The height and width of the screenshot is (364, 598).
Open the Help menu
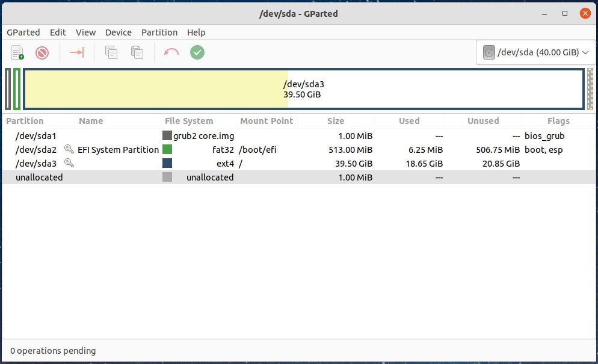click(196, 32)
